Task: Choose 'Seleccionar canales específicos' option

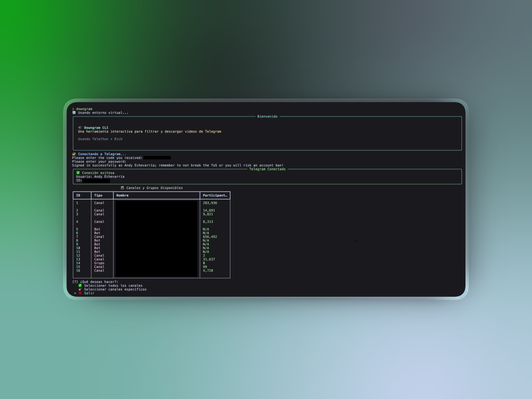Action: click(115, 290)
